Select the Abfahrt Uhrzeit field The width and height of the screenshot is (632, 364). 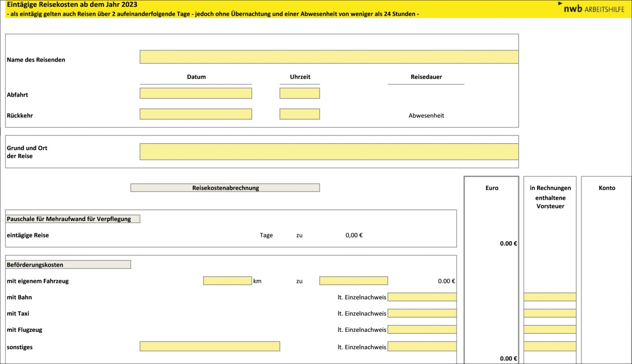299,93
